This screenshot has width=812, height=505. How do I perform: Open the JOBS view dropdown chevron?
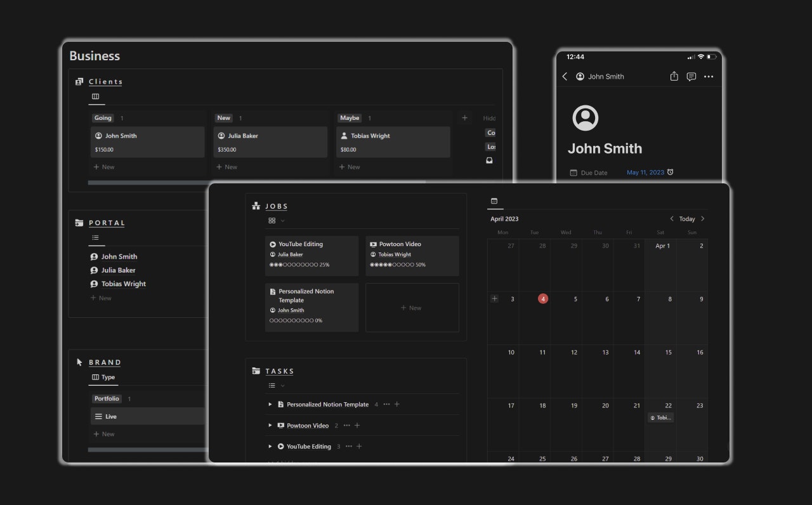pyautogui.click(x=283, y=221)
